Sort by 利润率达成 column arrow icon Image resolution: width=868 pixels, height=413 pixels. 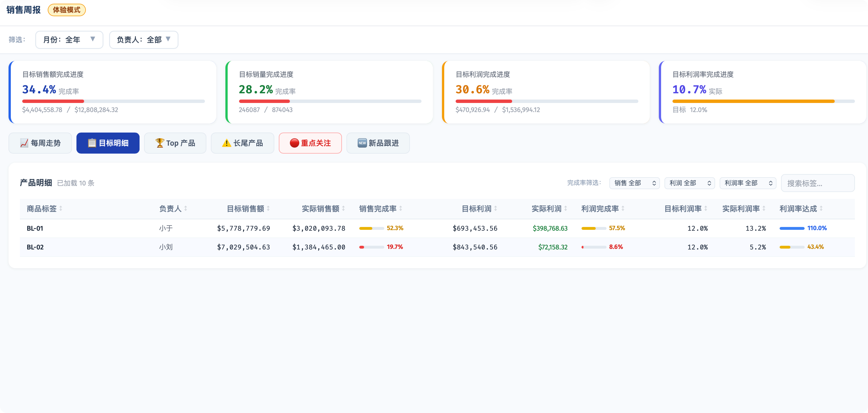tap(821, 209)
